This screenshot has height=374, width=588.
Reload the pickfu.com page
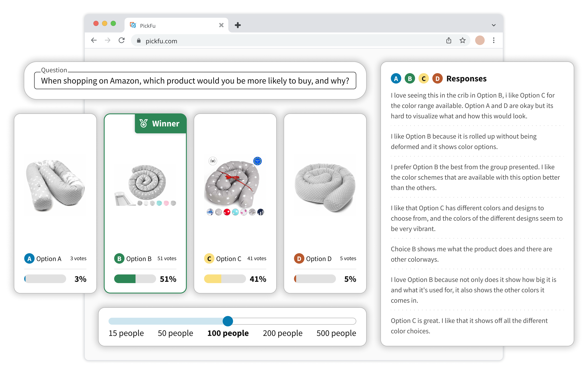coord(122,40)
